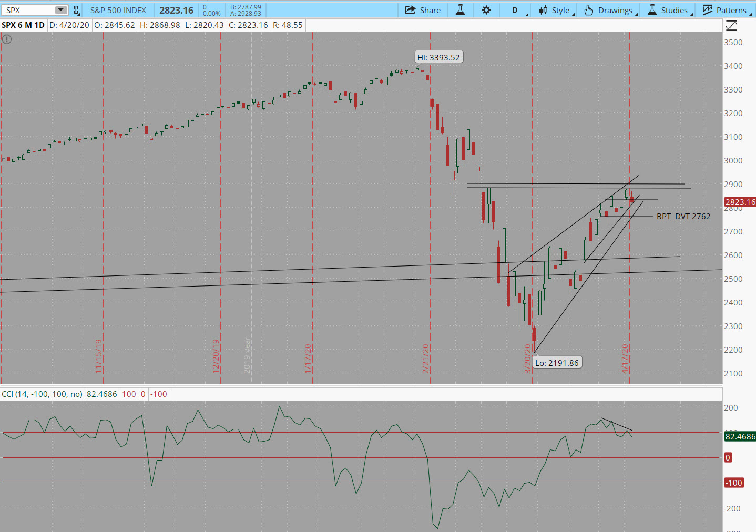
Task: Select the BPT DVT 2762 text annotation
Action: pos(683,216)
